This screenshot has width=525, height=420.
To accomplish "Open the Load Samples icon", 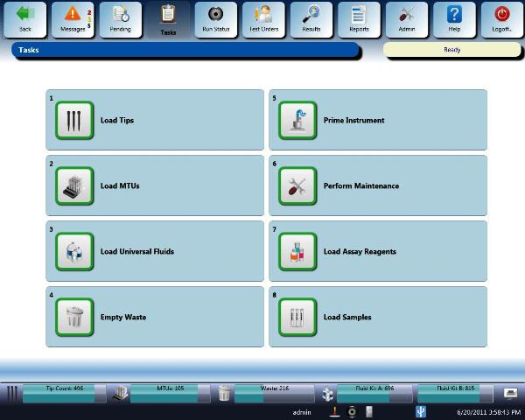I will [297, 318].
